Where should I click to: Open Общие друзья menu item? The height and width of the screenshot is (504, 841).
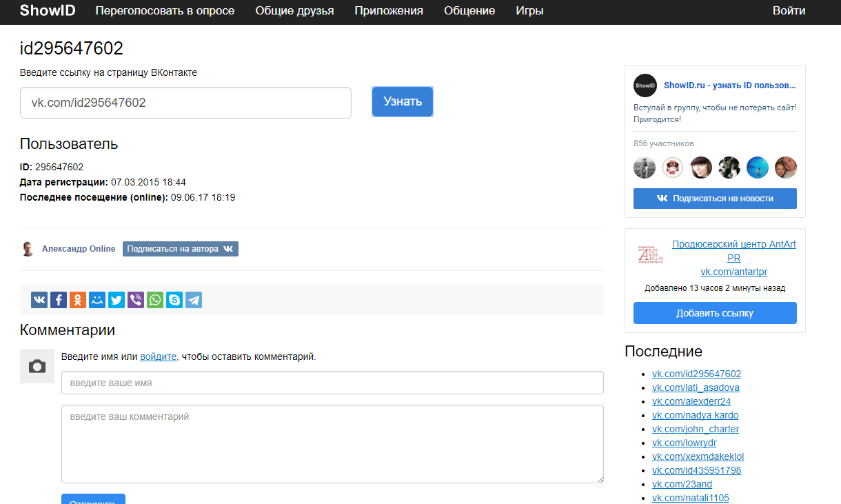pyautogui.click(x=294, y=11)
